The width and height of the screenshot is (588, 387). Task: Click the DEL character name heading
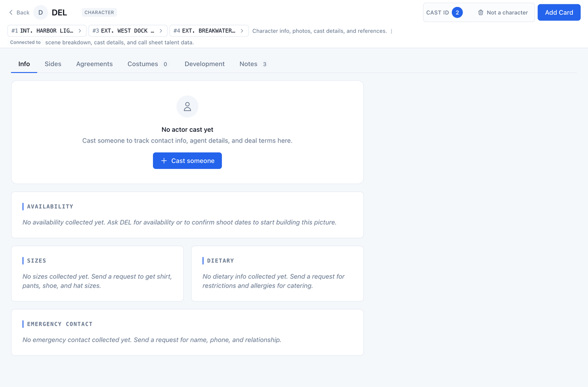point(59,13)
